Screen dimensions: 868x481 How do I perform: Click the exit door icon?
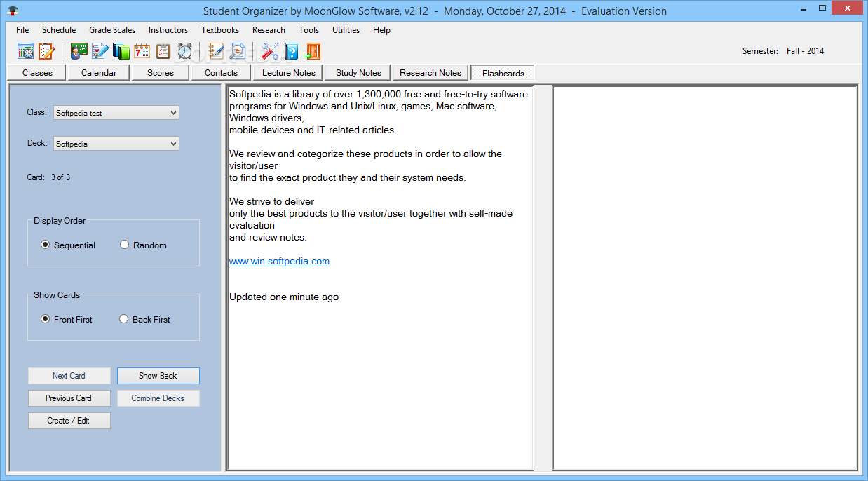coord(312,51)
